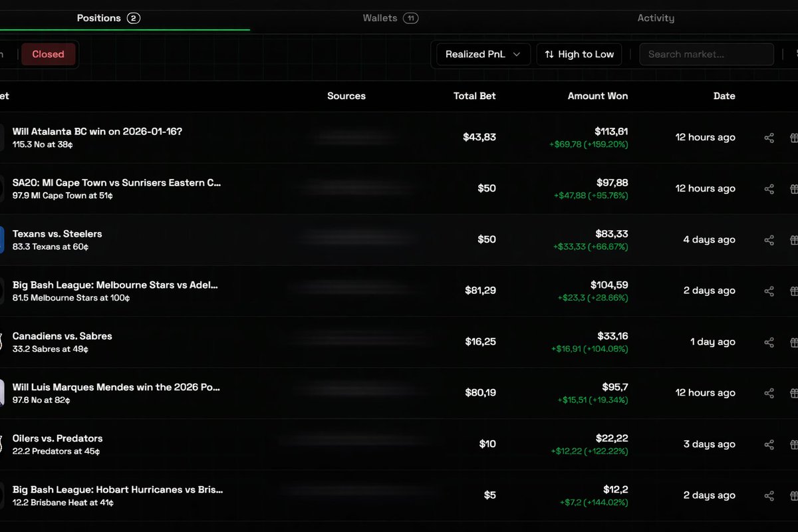Open Big Bash Melbourne Stars vs Adelaide market
Viewport: 798px width, 532px height.
pos(115,285)
